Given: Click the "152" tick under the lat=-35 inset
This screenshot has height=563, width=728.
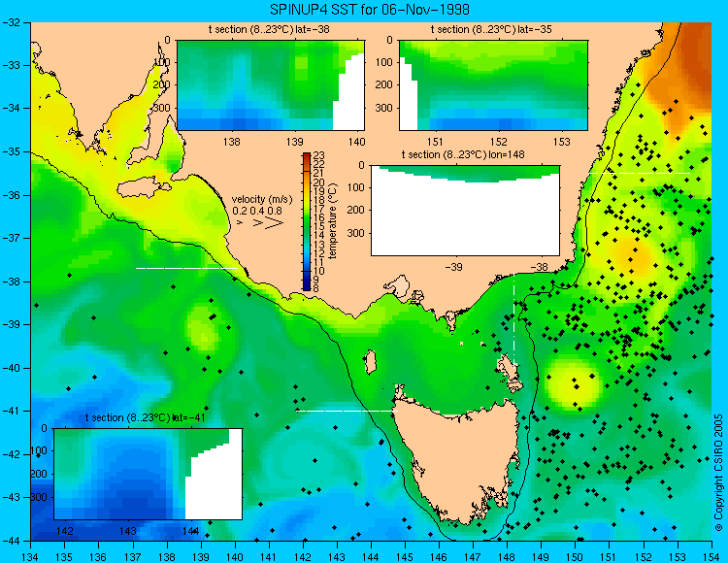Looking at the screenshot, I should click(x=499, y=142).
